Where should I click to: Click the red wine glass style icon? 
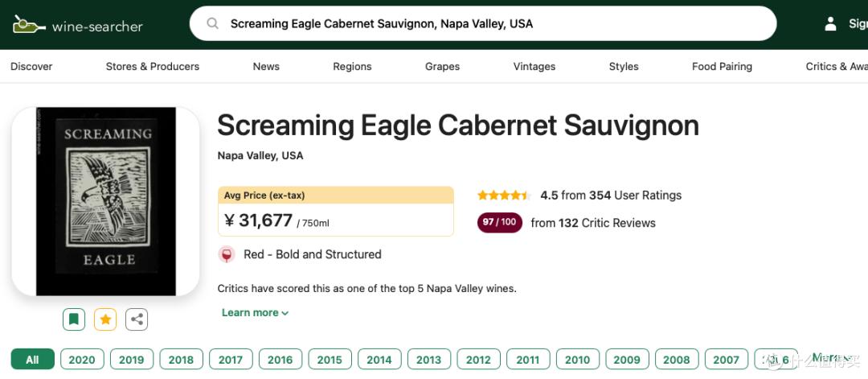226,255
